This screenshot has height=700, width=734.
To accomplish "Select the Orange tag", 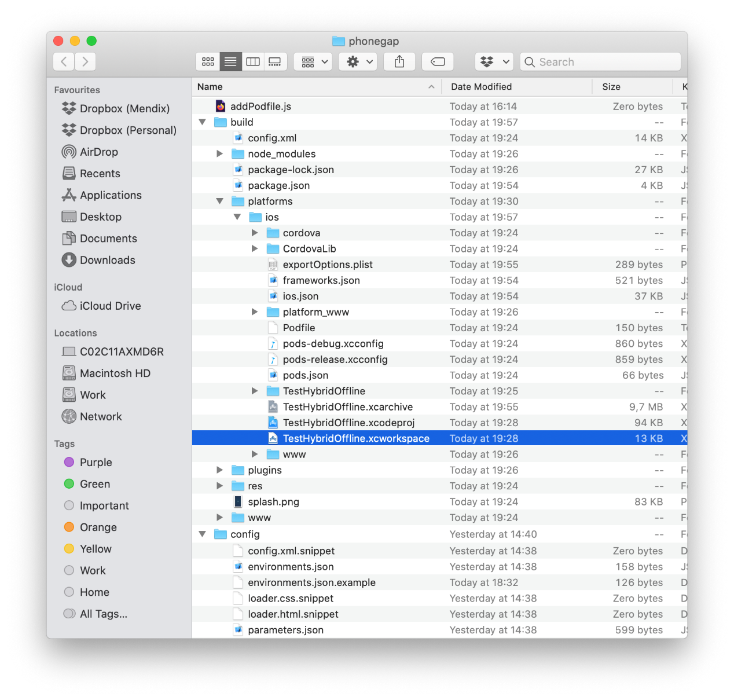I will pos(90,527).
